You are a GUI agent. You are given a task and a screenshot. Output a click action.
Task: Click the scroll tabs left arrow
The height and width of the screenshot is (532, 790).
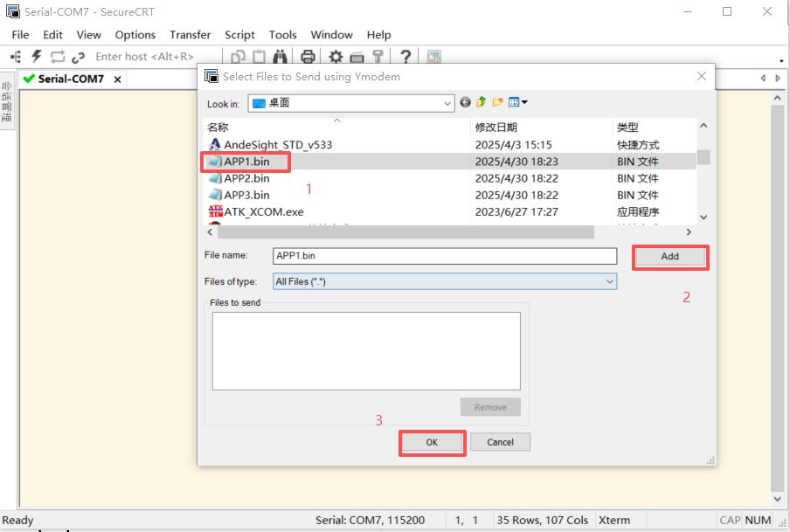[763, 78]
